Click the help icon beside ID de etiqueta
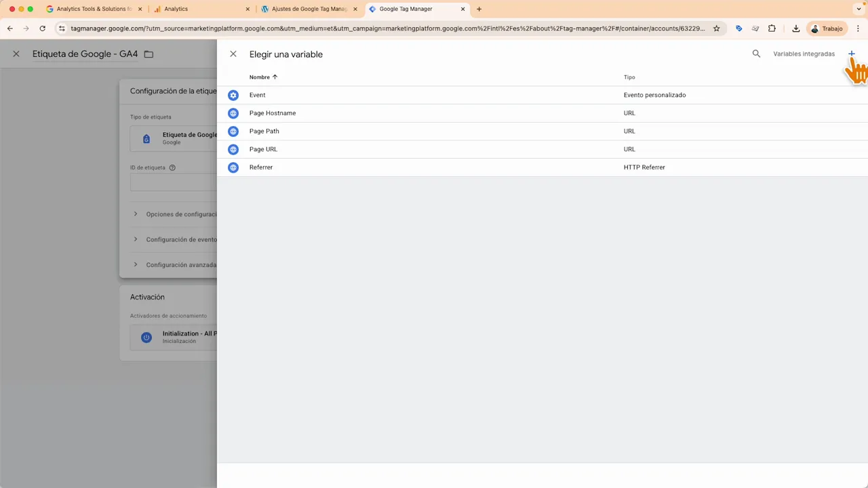This screenshot has width=868, height=488. 172,167
